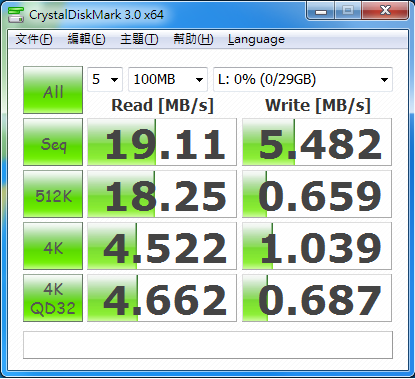415x379 pixels.
Task: Select the 4K write value 1.039
Action: click(317, 246)
